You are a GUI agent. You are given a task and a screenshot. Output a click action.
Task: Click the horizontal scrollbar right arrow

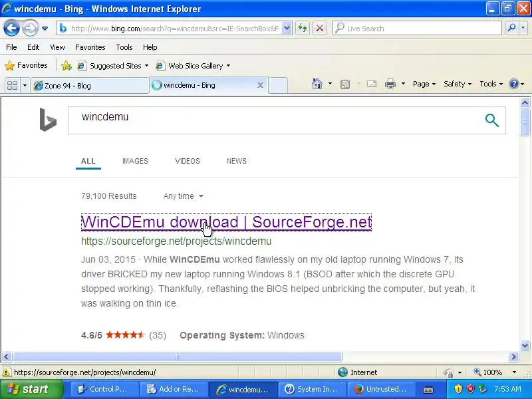tap(513, 356)
